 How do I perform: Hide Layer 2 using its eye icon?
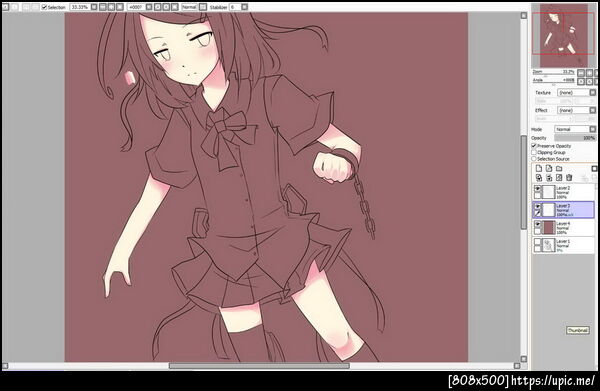click(x=537, y=189)
